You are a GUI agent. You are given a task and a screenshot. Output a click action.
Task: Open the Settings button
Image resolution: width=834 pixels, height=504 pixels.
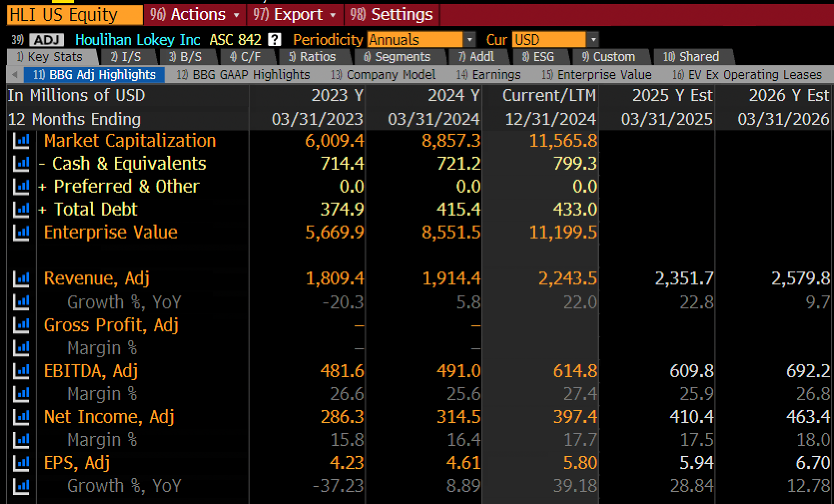coord(392,14)
